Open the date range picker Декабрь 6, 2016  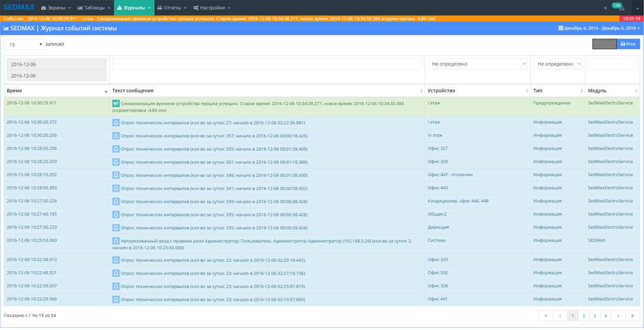(x=599, y=28)
